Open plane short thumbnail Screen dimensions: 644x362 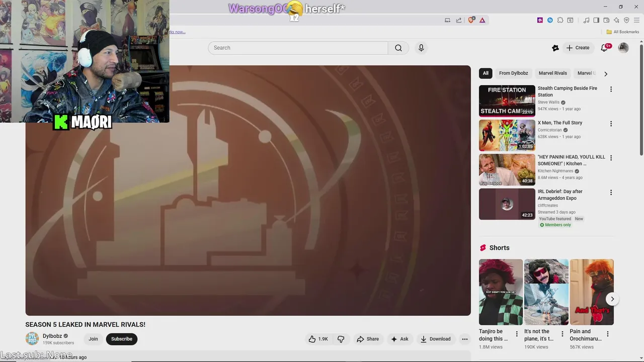546,292
